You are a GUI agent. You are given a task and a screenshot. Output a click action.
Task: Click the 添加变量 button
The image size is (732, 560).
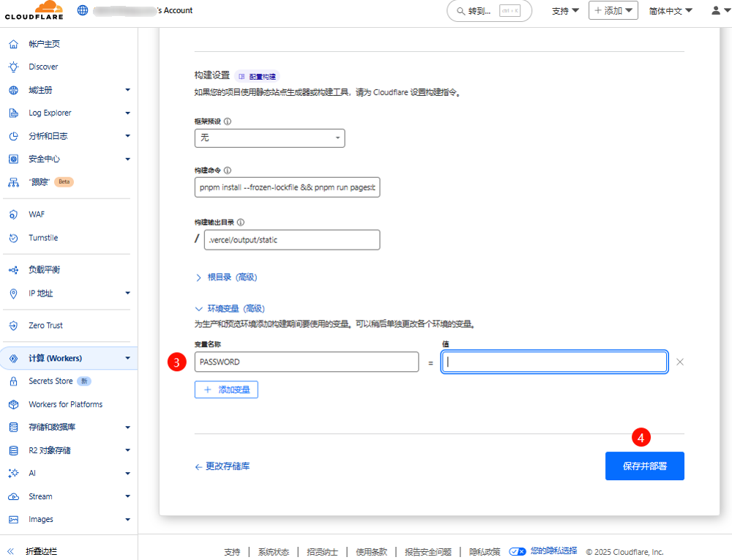click(x=226, y=389)
